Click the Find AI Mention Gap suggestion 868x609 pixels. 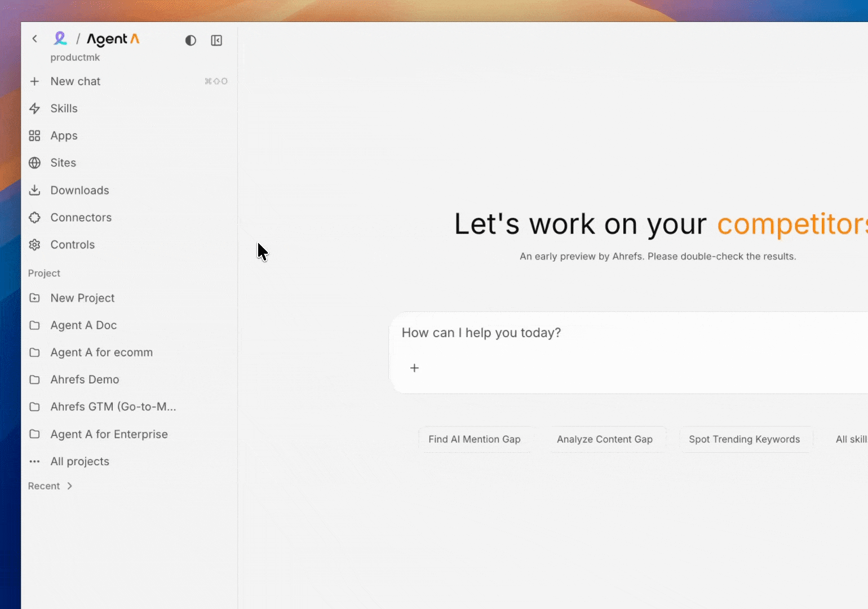(475, 439)
